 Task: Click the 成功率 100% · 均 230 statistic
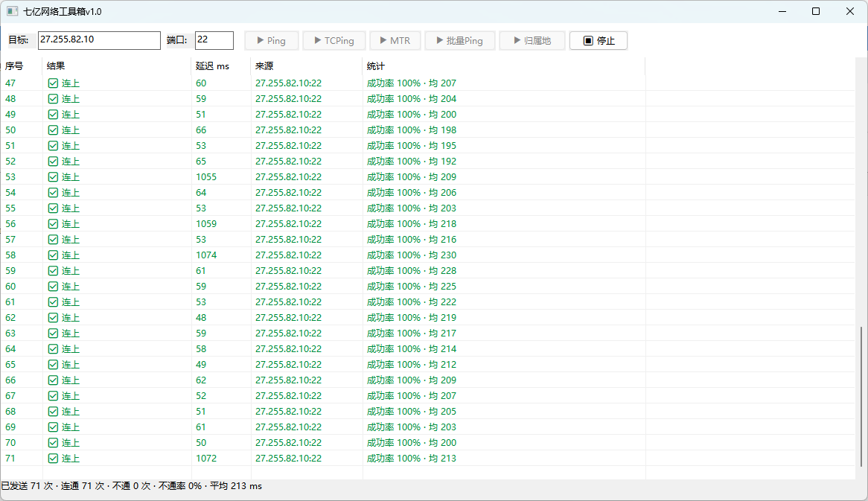tap(412, 255)
